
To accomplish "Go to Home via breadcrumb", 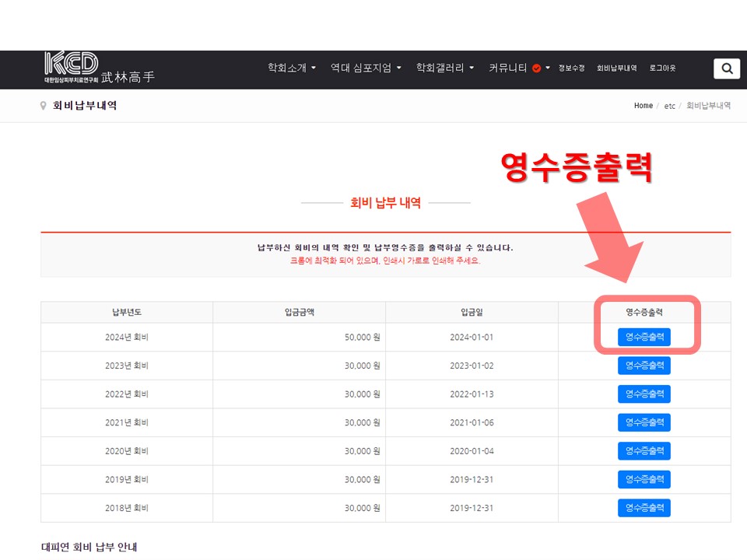I will click(643, 106).
